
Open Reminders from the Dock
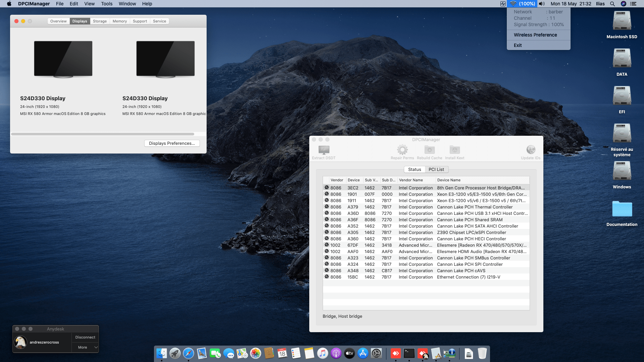tap(296, 353)
